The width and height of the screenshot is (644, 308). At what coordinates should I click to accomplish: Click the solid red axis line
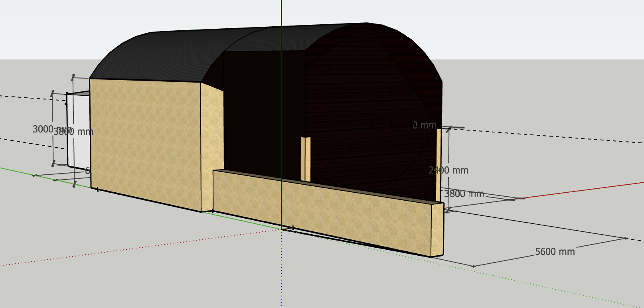point(583,190)
